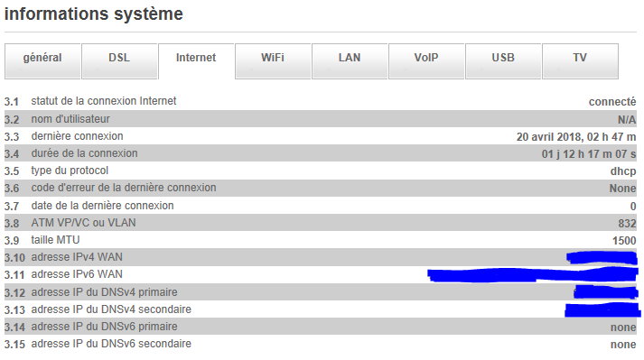Open the DSL tab

coord(119,61)
